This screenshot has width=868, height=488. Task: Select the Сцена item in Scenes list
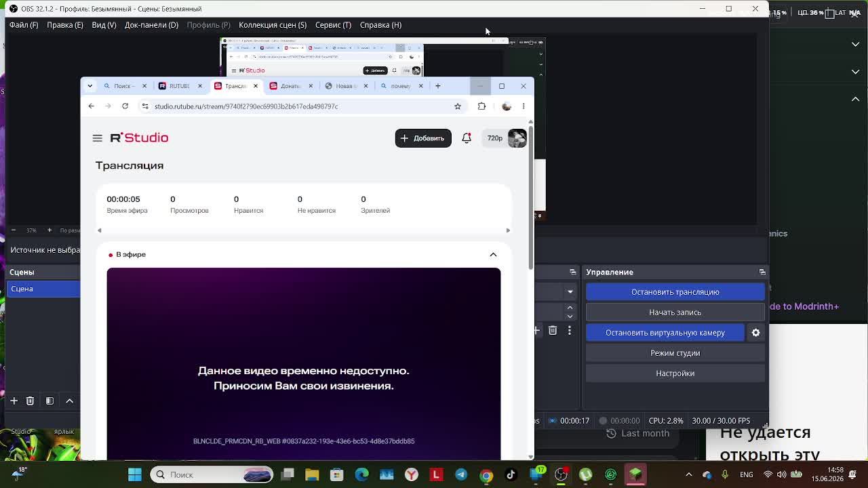pyautogui.click(x=43, y=289)
